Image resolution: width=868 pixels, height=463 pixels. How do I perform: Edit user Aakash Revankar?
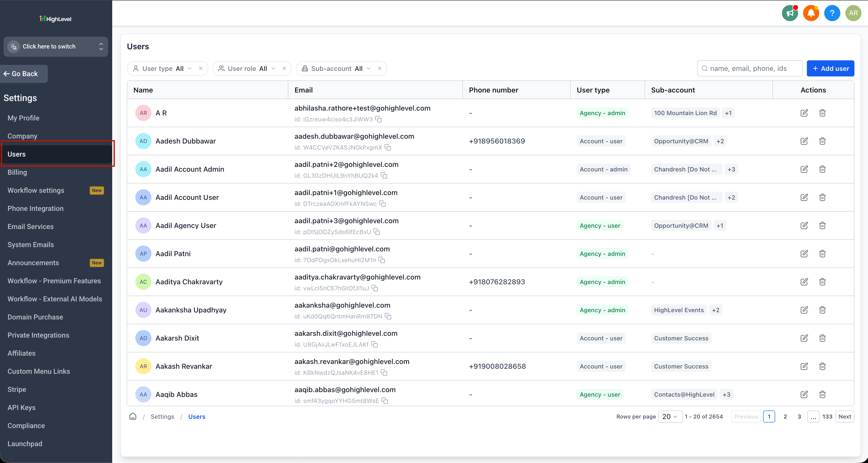[x=804, y=366]
